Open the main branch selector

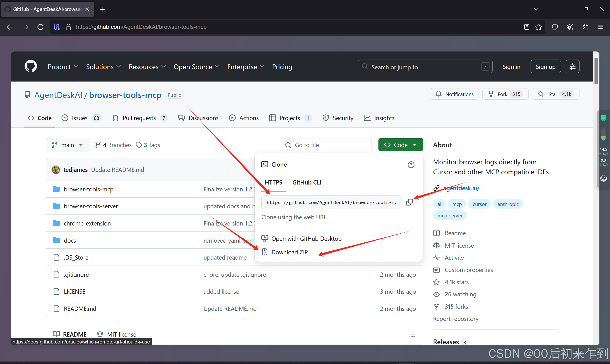(x=67, y=145)
